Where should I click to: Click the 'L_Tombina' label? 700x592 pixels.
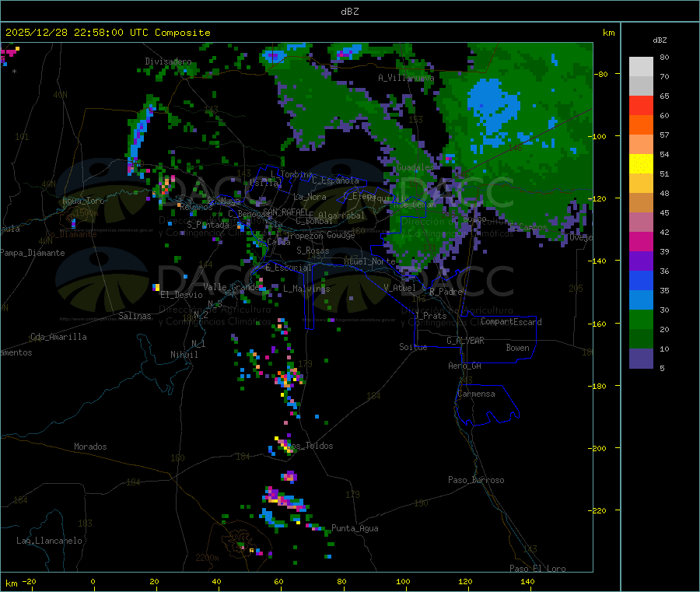[292, 174]
